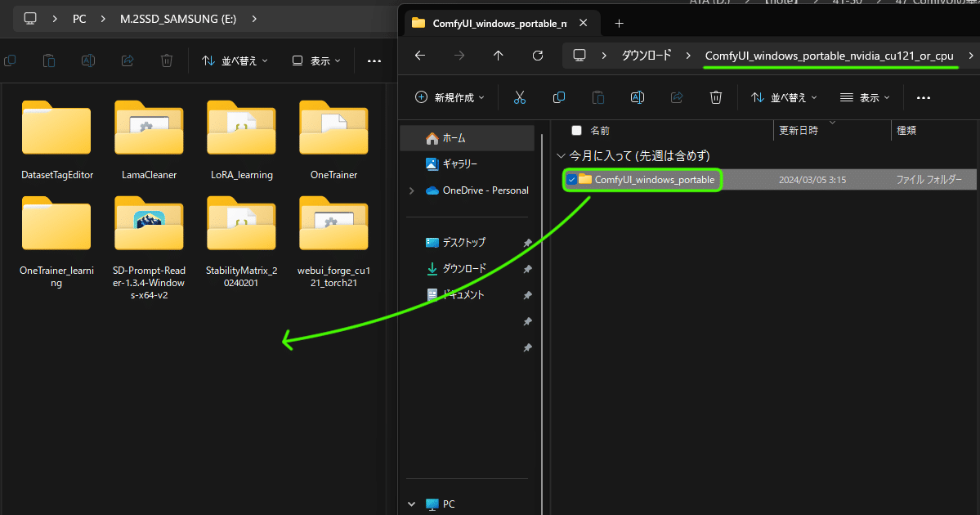Go forward in the right Explorer window
Screen dimensions: 980x515
(459, 56)
